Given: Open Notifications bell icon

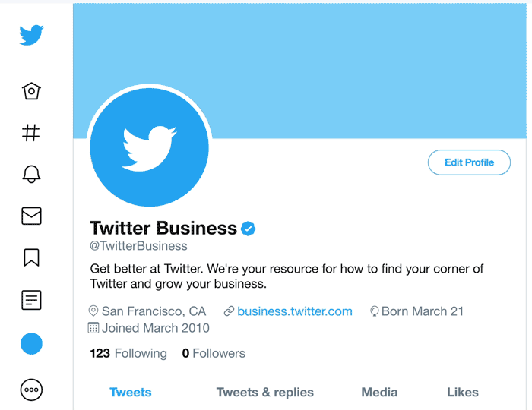Looking at the screenshot, I should pyautogui.click(x=31, y=175).
